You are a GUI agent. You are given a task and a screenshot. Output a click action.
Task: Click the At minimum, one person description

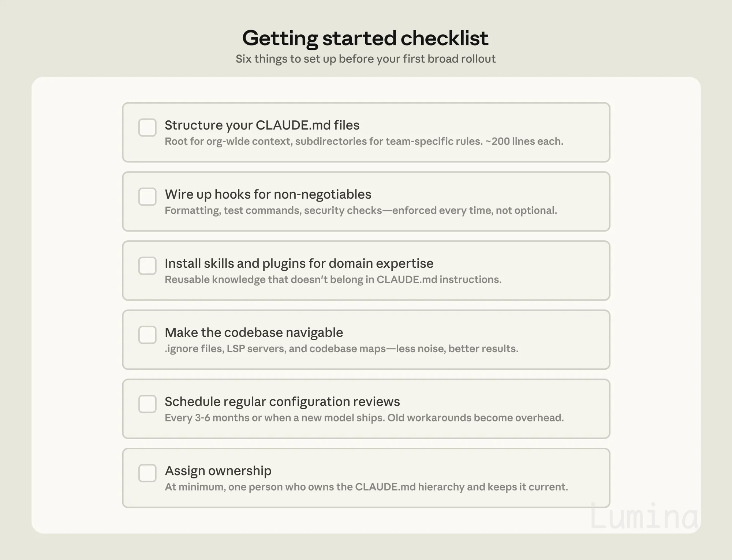[366, 487]
